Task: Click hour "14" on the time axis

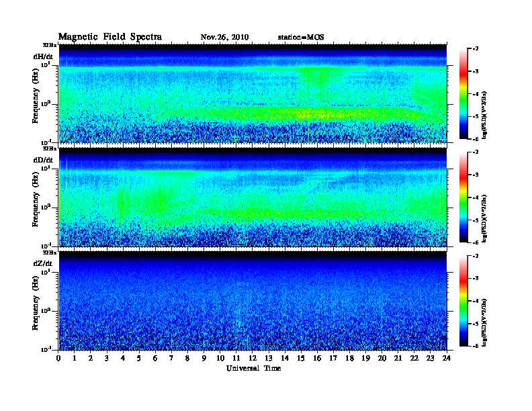Action: pos(285,358)
